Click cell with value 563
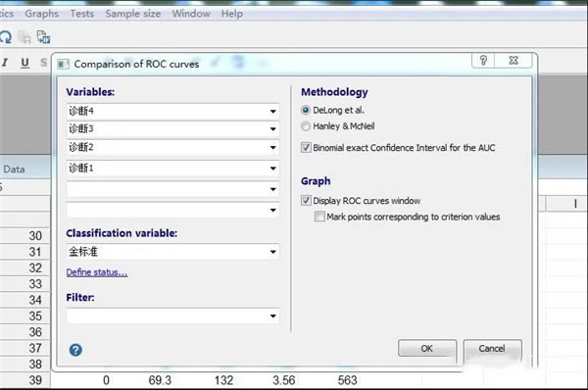The height and width of the screenshot is (390, 588). pos(347,380)
